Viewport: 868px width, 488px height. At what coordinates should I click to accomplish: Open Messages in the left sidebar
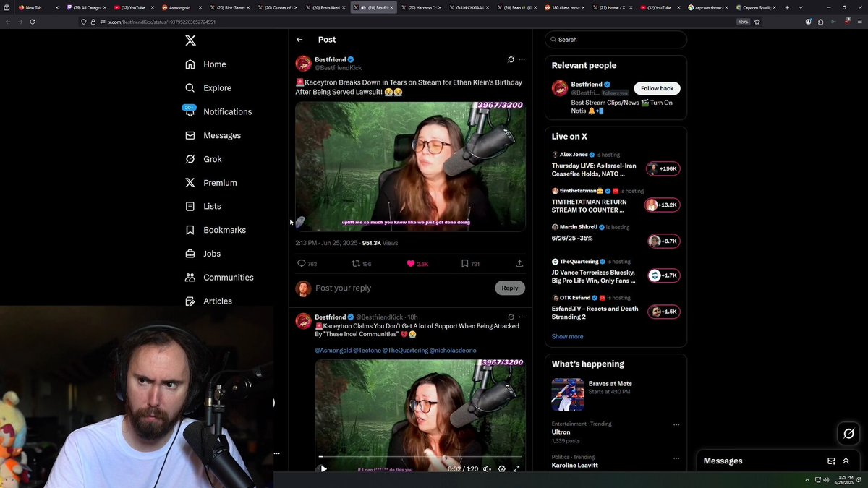point(213,135)
